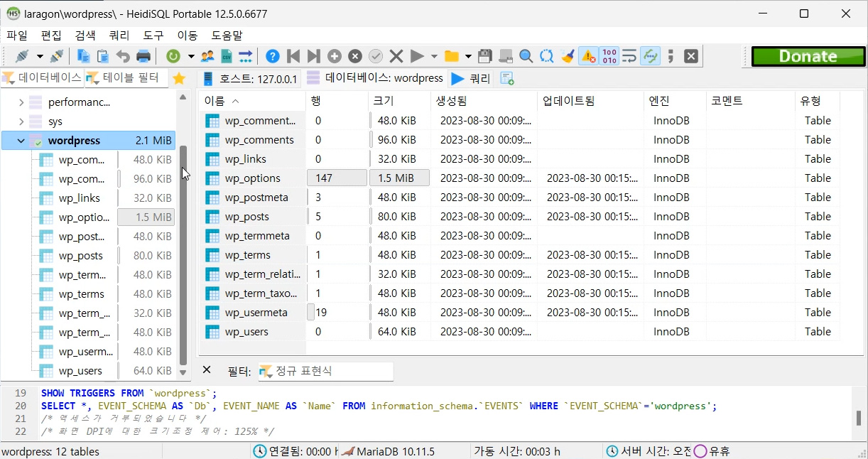Open the 도움말 menu
The width and height of the screenshot is (868, 459).
pos(227,35)
